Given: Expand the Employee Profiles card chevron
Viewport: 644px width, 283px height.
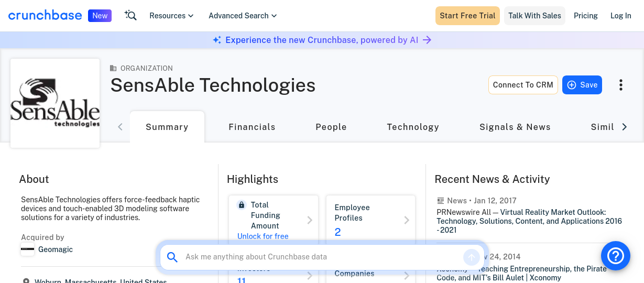Looking at the screenshot, I should [407, 220].
